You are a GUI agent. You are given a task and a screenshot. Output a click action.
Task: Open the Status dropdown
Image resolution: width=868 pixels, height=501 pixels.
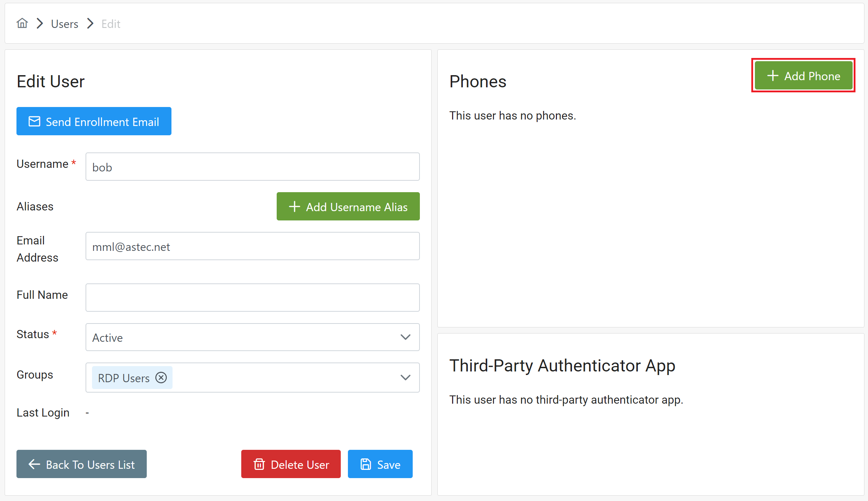252,337
